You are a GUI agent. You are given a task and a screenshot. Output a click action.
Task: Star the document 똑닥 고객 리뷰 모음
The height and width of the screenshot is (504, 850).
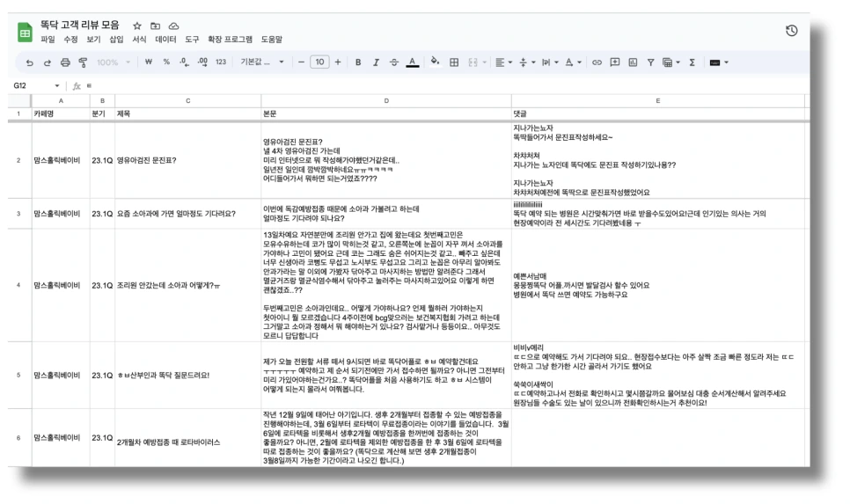pos(137,26)
